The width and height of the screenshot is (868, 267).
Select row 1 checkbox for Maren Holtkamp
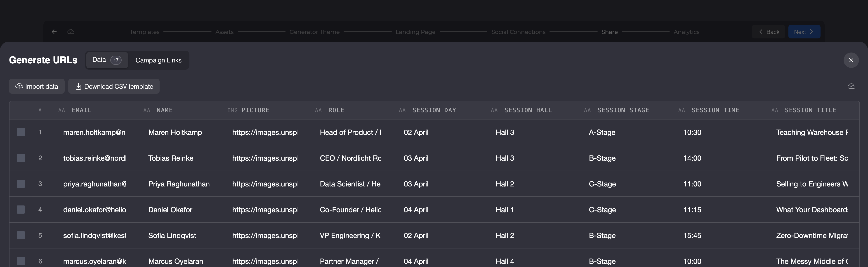point(21,132)
